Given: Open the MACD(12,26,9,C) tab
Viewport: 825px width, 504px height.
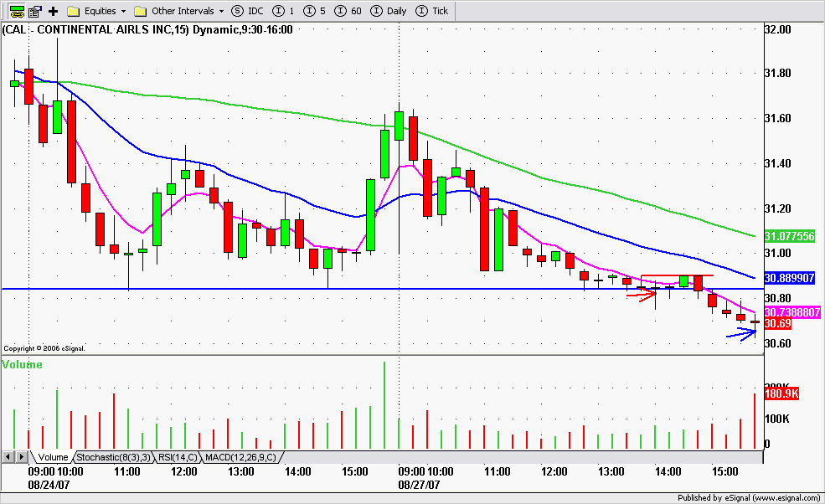Looking at the screenshot, I should 241,457.
